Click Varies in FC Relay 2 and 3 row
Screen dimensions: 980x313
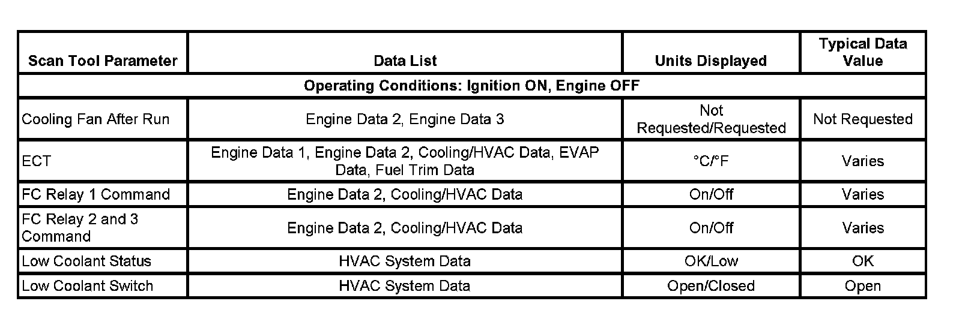point(862,228)
